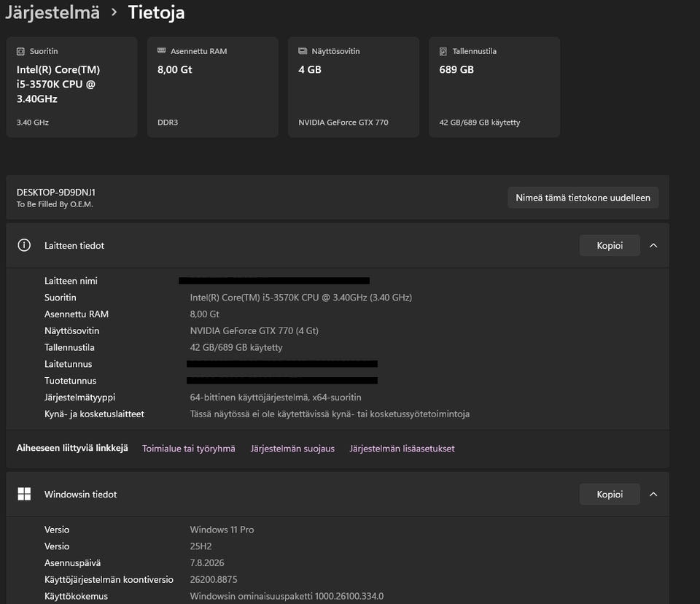This screenshot has width=700, height=604.
Task: Open the Asennettu RAM 8,00 Gt card
Action: pyautogui.click(x=212, y=87)
